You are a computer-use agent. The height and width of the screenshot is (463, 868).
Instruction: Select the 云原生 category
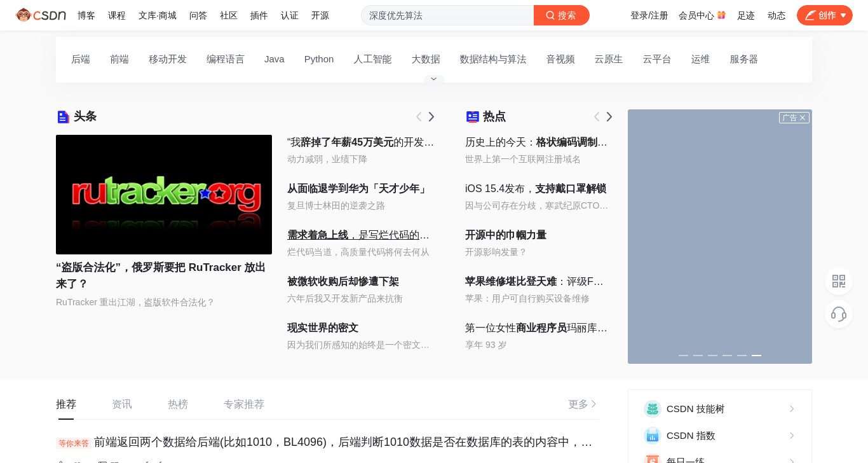[609, 59]
